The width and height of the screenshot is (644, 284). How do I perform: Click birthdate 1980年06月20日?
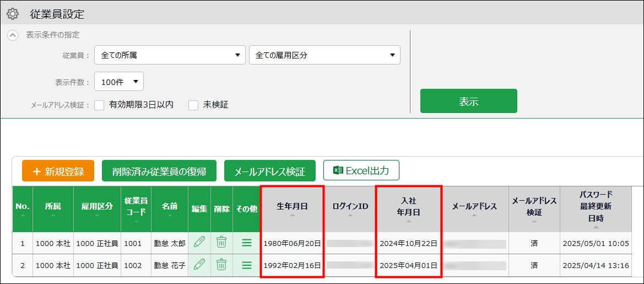292,243
